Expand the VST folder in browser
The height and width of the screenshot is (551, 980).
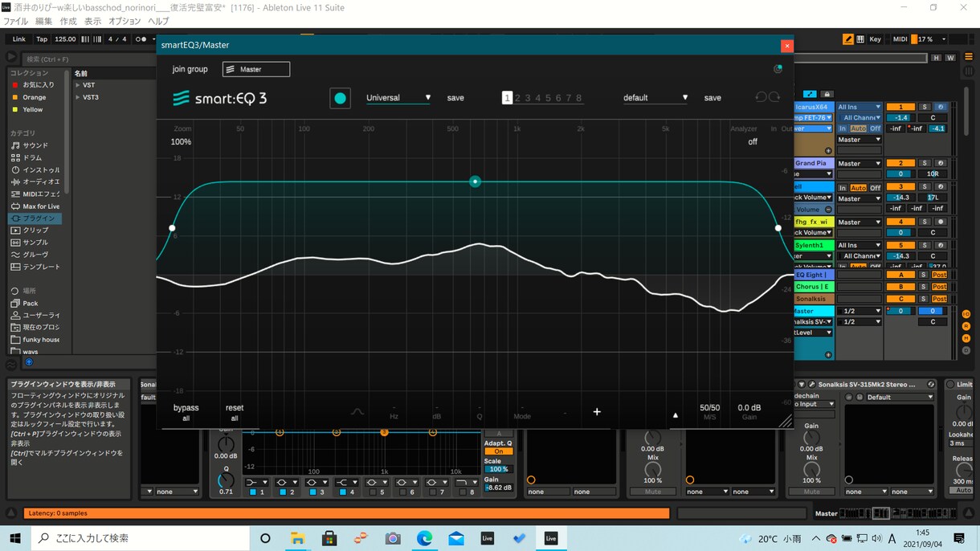pyautogui.click(x=78, y=85)
